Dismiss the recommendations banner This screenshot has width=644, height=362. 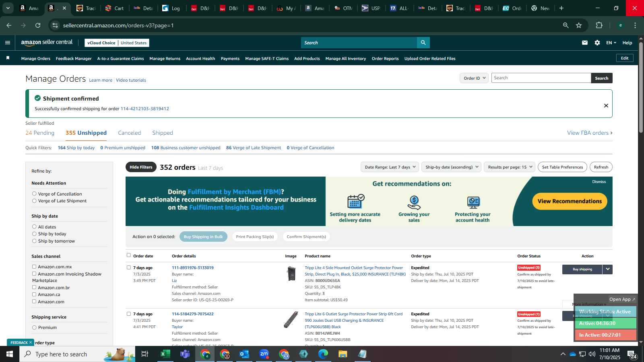599,181
